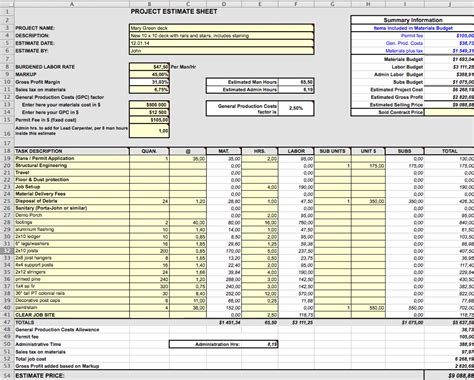Click the hours value 16,00 in the footings row
The width and height of the screenshot is (474, 380).
260,222
